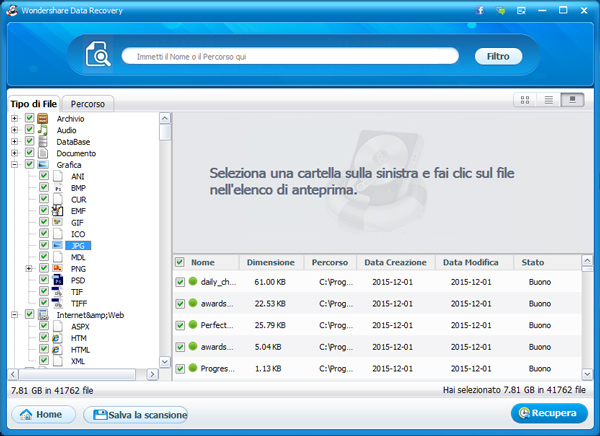Image resolution: width=600 pixels, height=436 pixels.
Task: Open the chat feedback icon in title bar
Action: pyautogui.click(x=501, y=10)
